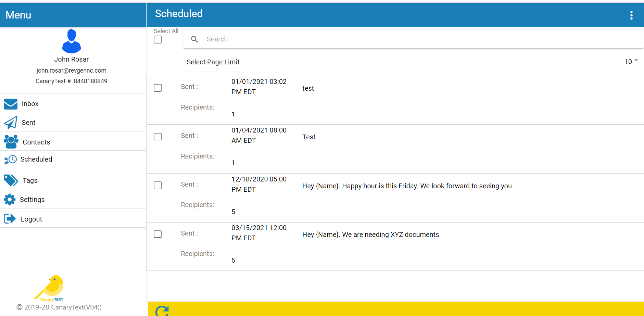Click the Settings gear icon
644x316 pixels.
pyautogui.click(x=10, y=199)
